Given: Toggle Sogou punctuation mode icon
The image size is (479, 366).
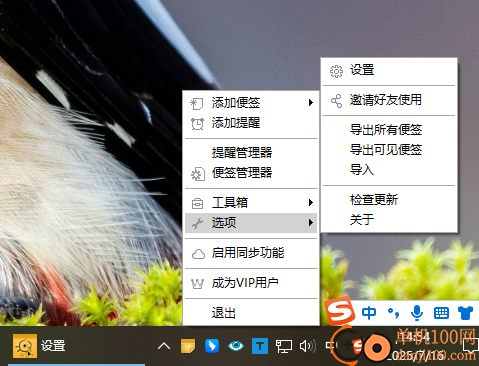Looking at the screenshot, I should pos(393,313).
